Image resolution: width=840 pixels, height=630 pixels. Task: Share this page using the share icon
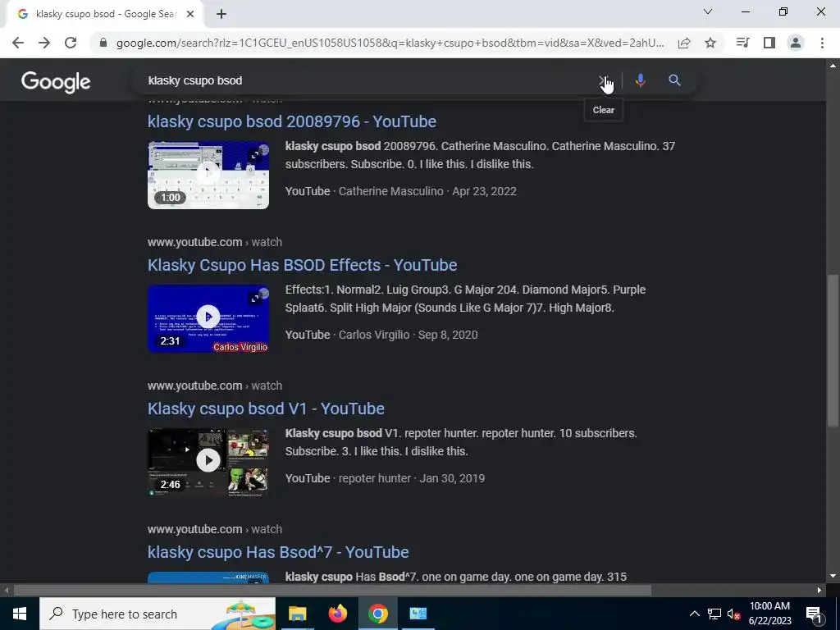pyautogui.click(x=684, y=43)
